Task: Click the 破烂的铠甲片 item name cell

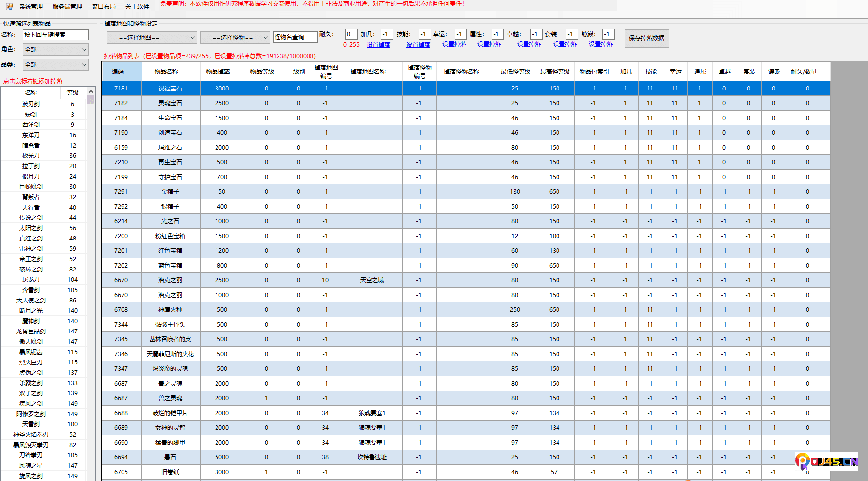Action: coord(171,413)
